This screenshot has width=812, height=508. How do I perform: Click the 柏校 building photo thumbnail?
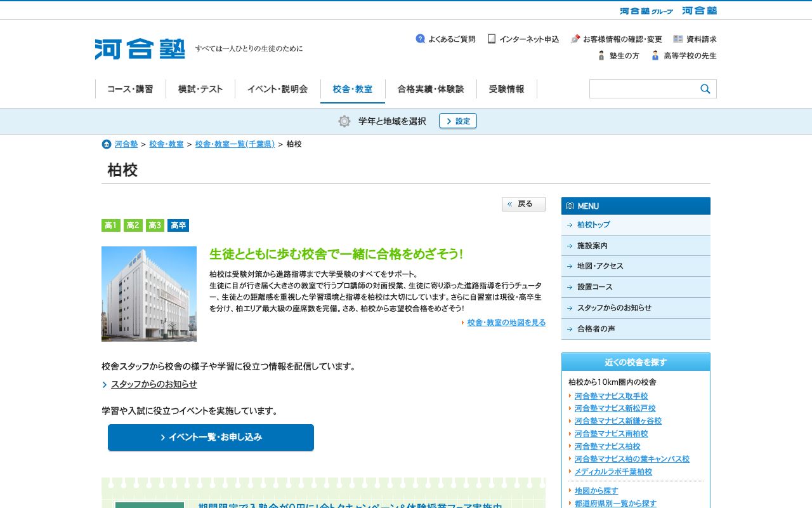pos(149,294)
